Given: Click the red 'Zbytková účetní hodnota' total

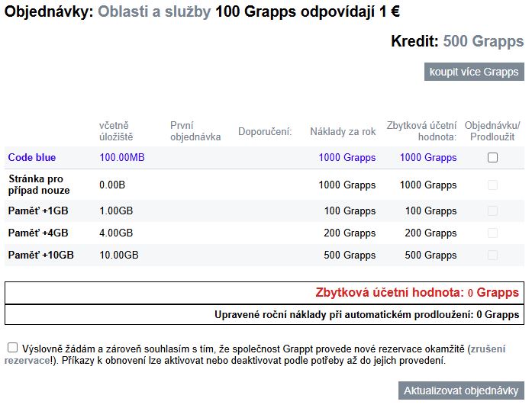Looking at the screenshot, I should tap(417, 292).
